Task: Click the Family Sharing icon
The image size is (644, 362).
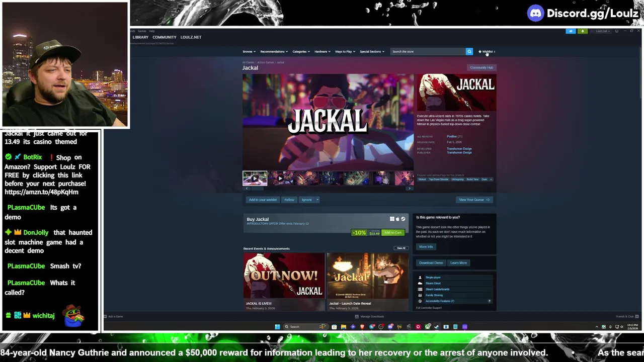Action: point(420,295)
